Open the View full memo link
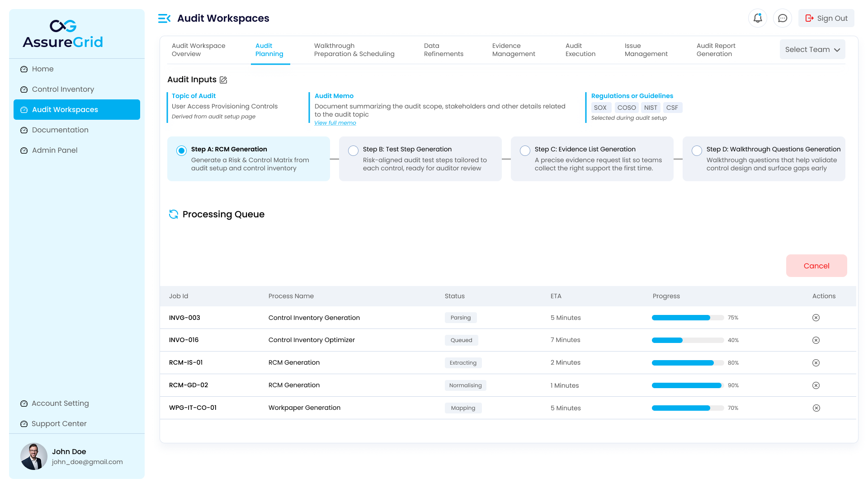 [x=335, y=122]
